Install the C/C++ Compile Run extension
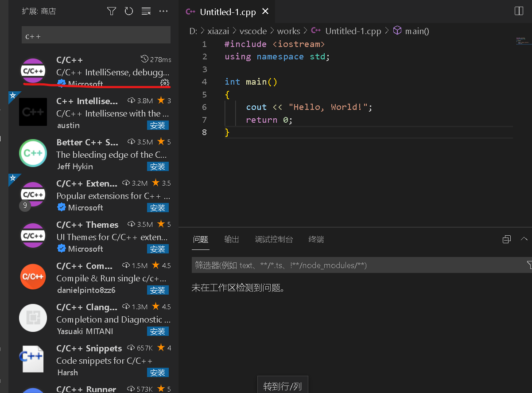 (x=158, y=290)
